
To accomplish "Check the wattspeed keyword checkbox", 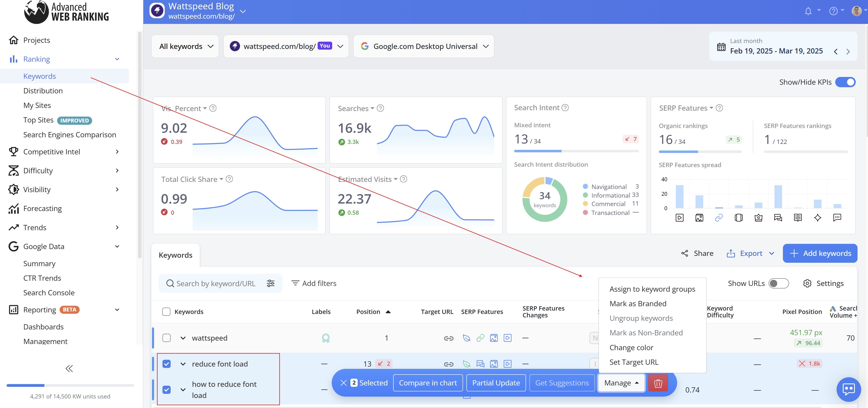I will (x=167, y=338).
